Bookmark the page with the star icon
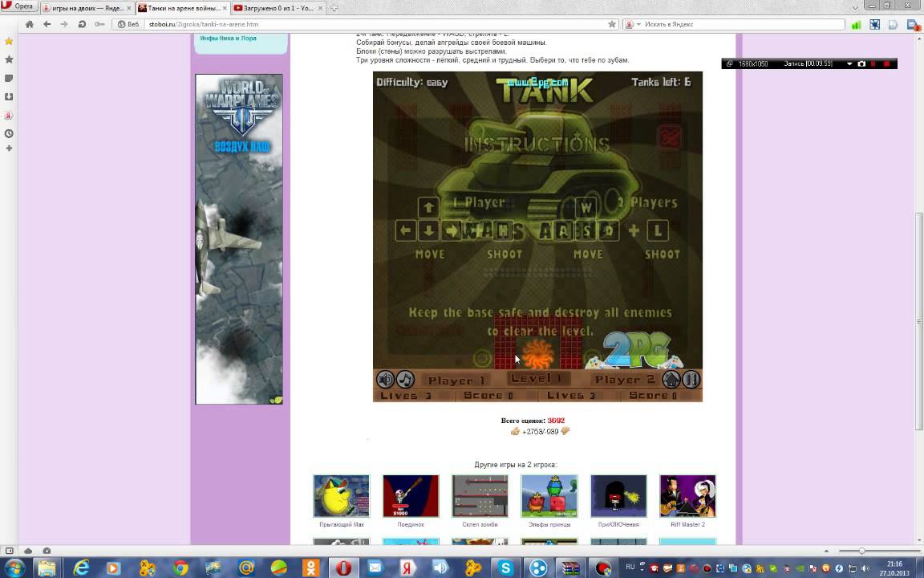924x578 pixels. coord(612,24)
